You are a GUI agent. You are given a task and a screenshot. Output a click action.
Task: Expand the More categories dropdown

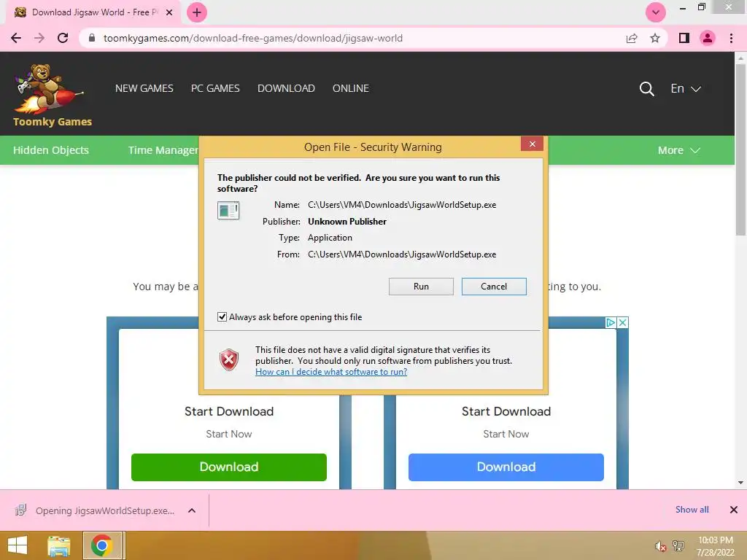(x=679, y=150)
